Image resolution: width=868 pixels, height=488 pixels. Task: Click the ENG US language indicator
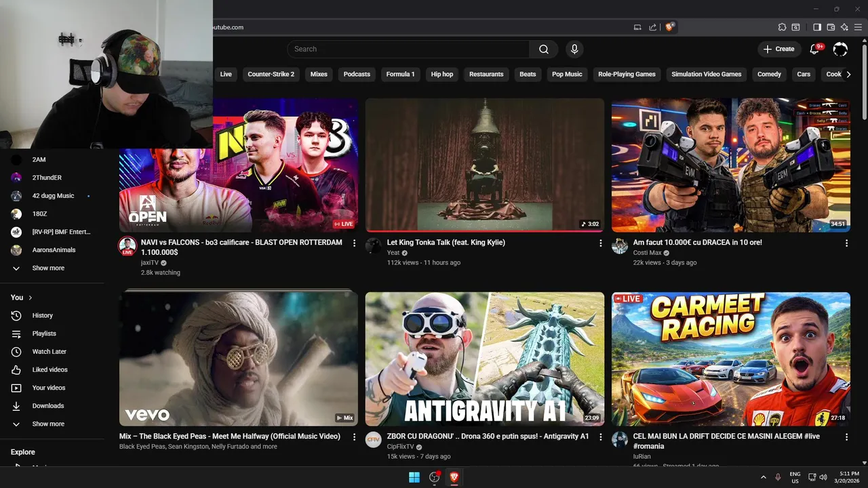(x=795, y=477)
